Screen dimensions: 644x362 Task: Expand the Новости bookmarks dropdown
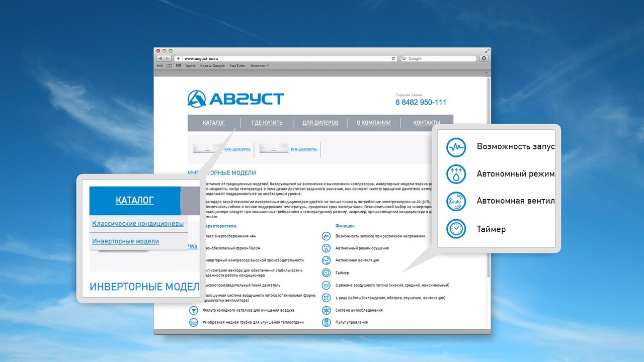260,66
